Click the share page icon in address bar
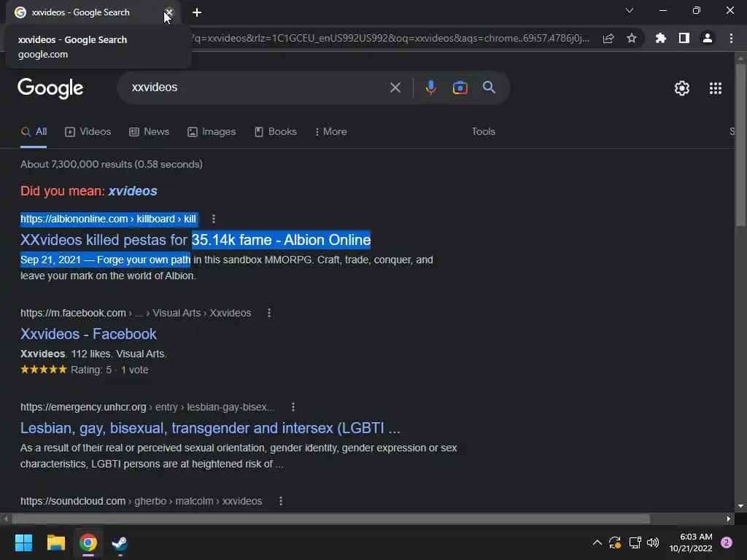 (608, 39)
